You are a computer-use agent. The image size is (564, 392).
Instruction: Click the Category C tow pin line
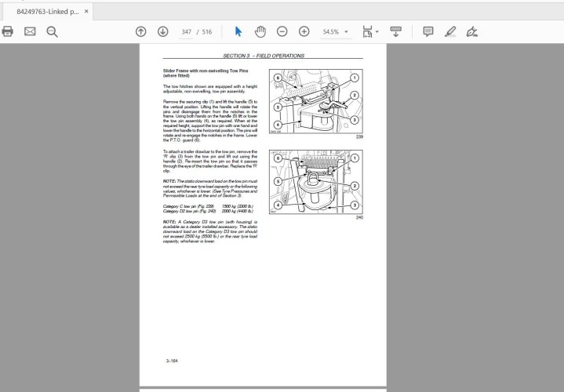coord(208,206)
